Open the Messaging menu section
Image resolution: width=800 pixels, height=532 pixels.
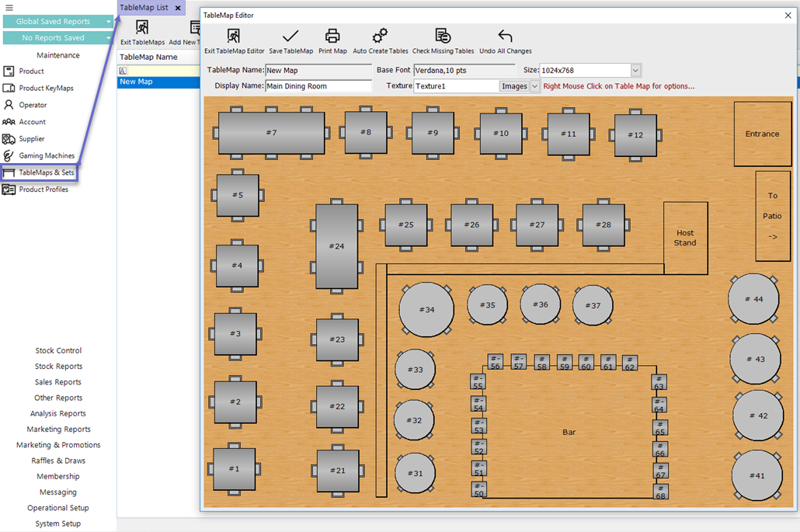pyautogui.click(x=57, y=492)
